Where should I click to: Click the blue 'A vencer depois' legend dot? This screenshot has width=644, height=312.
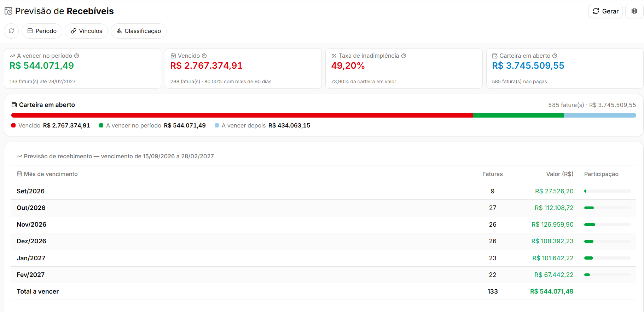pos(217,125)
